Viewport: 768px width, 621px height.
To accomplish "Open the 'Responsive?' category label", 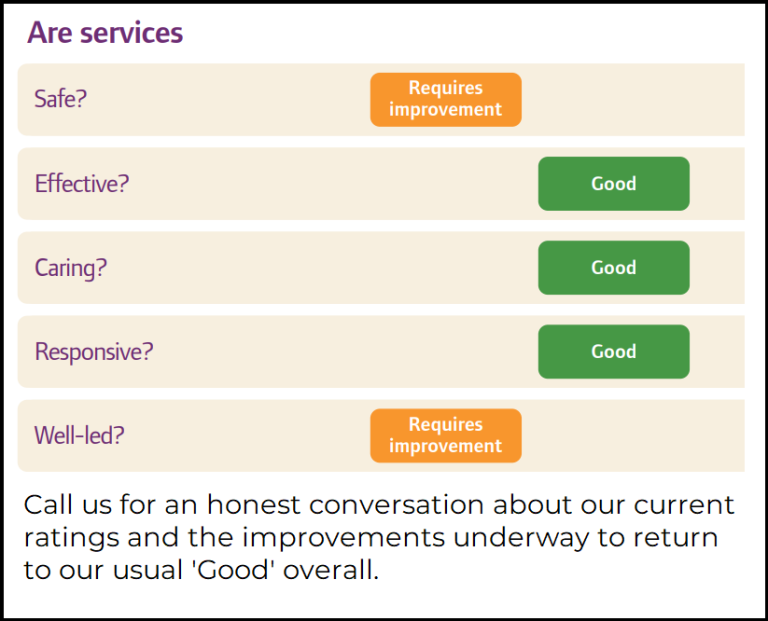I will 94,351.
